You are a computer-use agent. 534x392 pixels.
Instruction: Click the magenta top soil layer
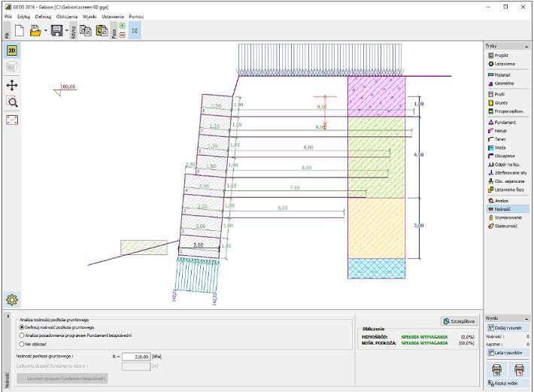point(377,97)
